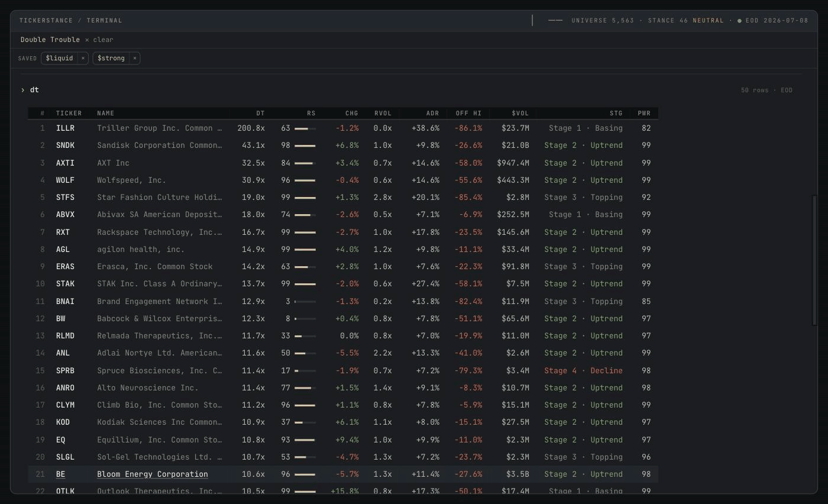Image resolution: width=828 pixels, height=504 pixels.
Task: Sort table by RS column
Action: (x=311, y=113)
